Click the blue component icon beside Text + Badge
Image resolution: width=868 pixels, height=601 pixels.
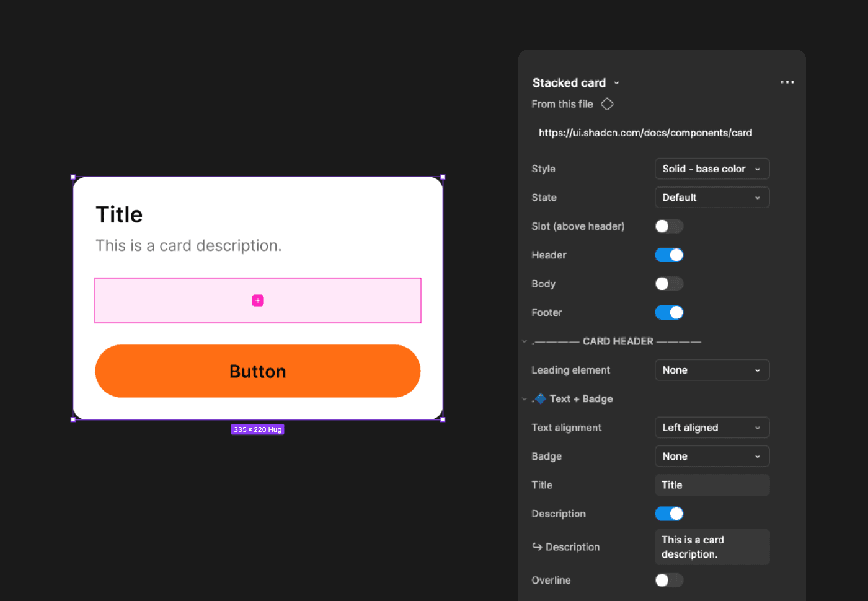[x=539, y=398]
